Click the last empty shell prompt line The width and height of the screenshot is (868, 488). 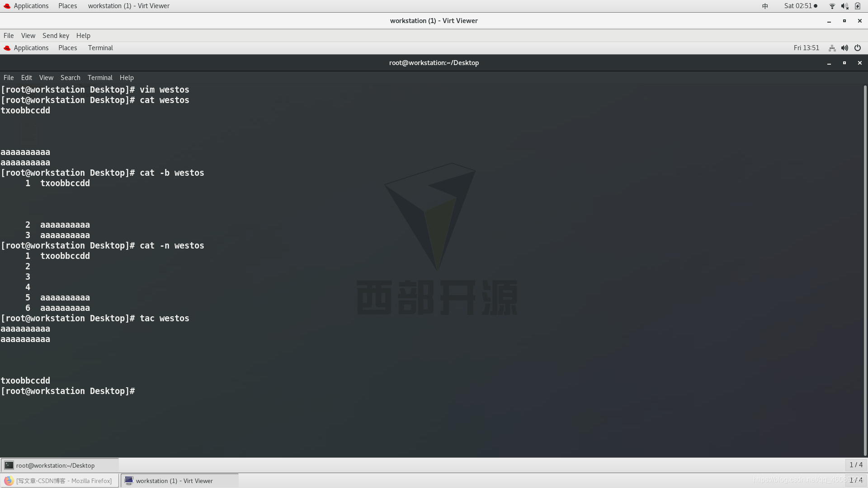coord(68,391)
